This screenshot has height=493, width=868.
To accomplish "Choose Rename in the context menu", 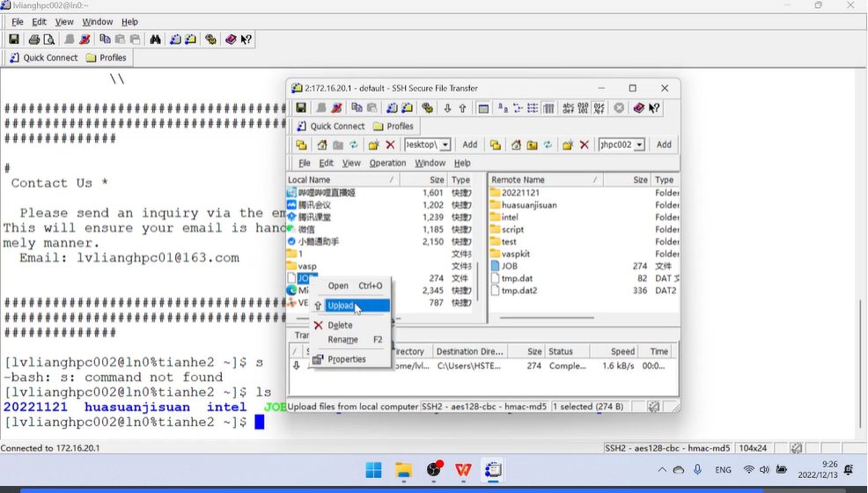I will point(350,340).
